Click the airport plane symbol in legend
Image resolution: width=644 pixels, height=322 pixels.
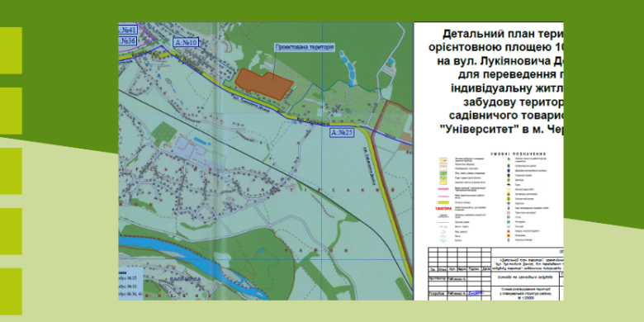coord(509,203)
